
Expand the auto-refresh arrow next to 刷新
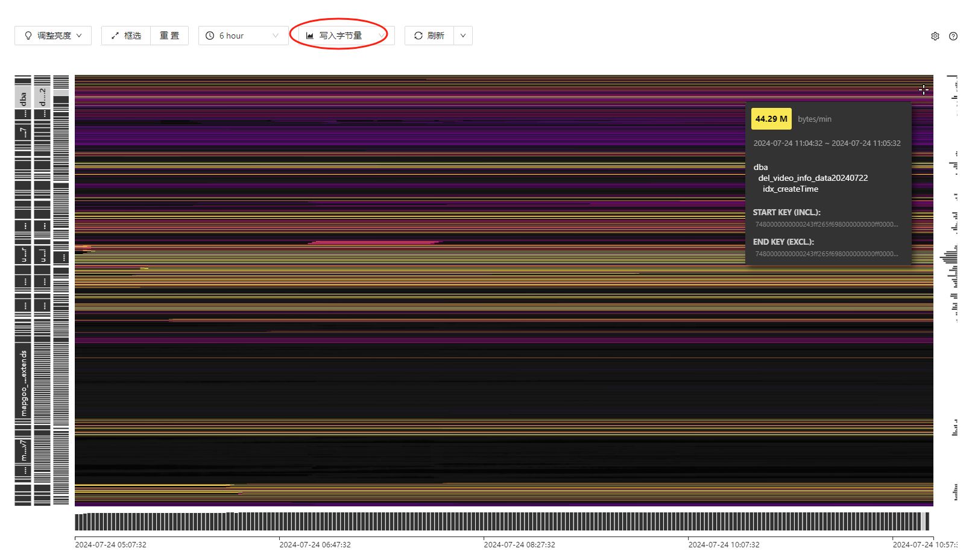462,36
